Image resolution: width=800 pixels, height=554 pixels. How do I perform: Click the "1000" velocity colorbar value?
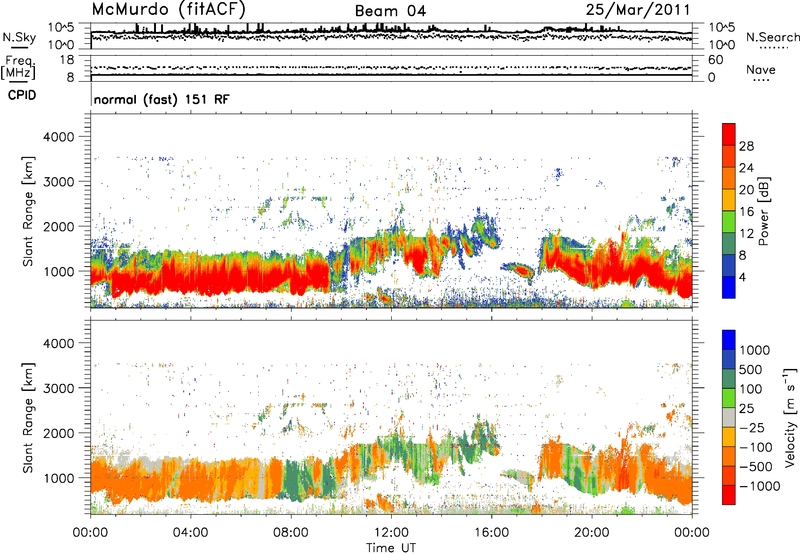754,350
